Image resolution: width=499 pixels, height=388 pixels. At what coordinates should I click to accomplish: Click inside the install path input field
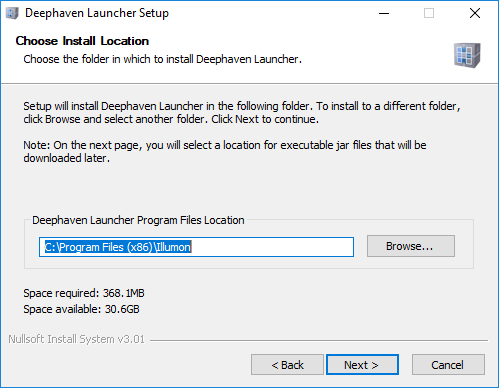click(196, 247)
